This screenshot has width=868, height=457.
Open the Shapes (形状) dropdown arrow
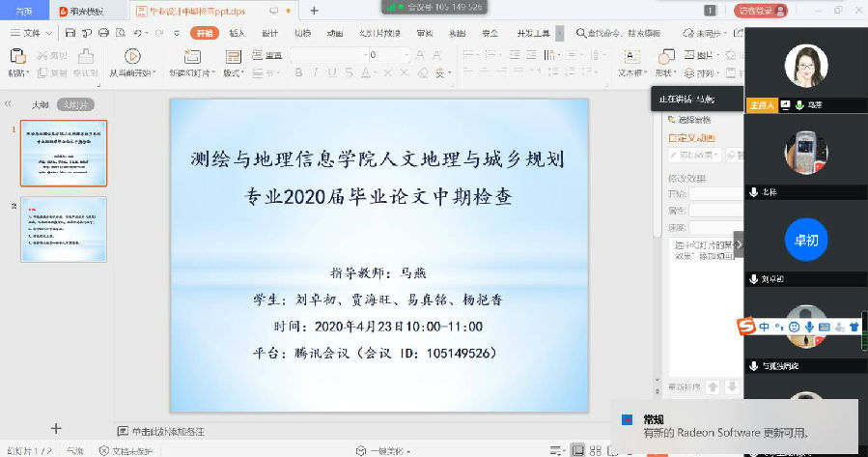(674, 73)
